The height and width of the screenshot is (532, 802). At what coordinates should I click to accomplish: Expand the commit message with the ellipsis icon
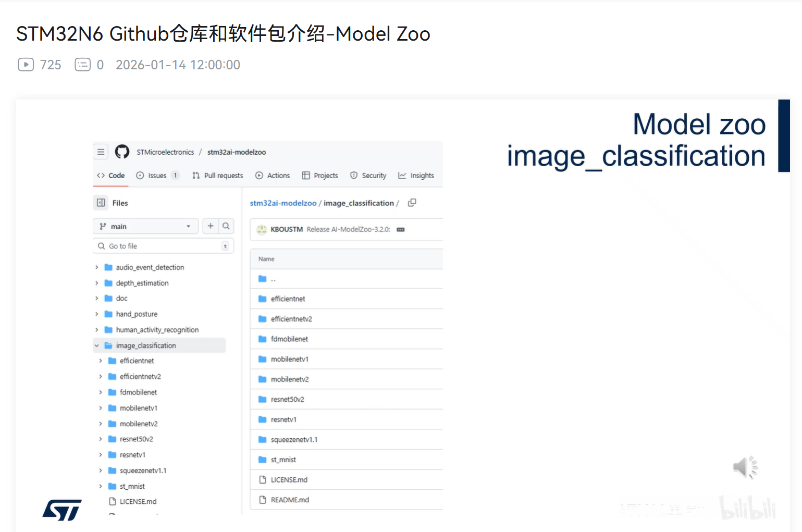pos(401,229)
